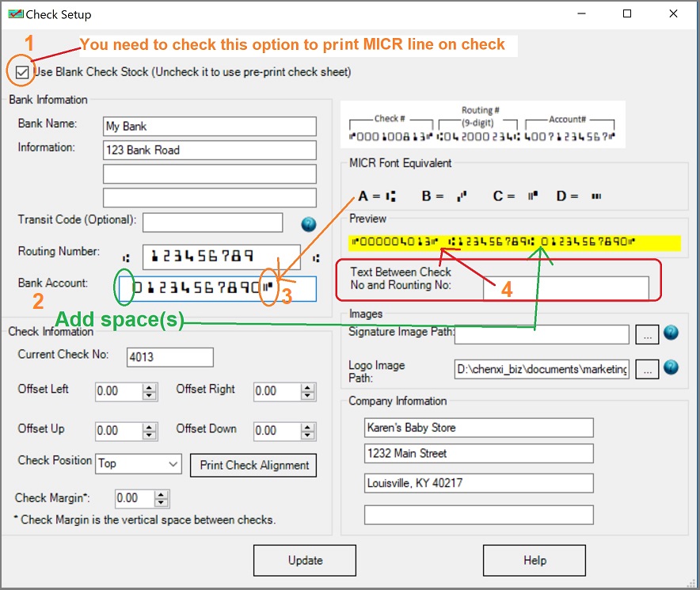Open Help from the bottom button

tap(535, 561)
